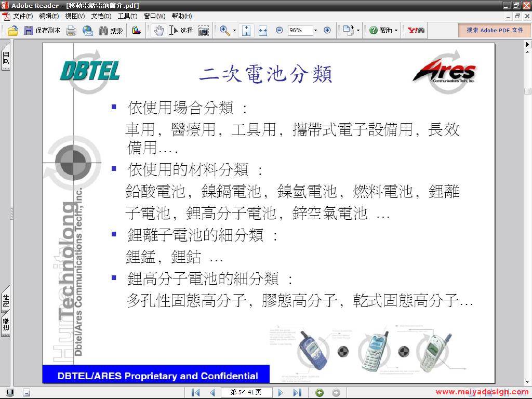The width and height of the screenshot is (532, 399).
Task: Go to the next page
Action: coord(281,393)
